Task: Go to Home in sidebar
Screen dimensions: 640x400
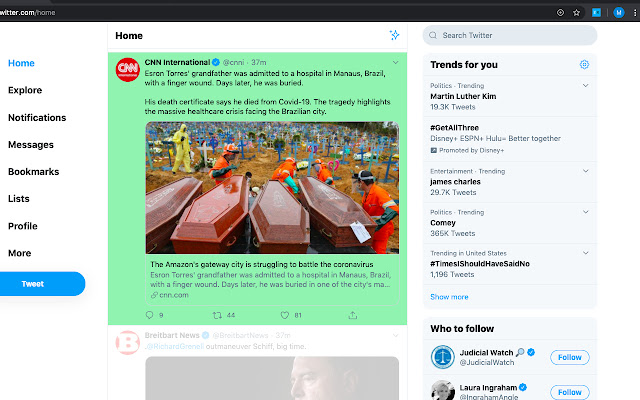Action: [21, 63]
